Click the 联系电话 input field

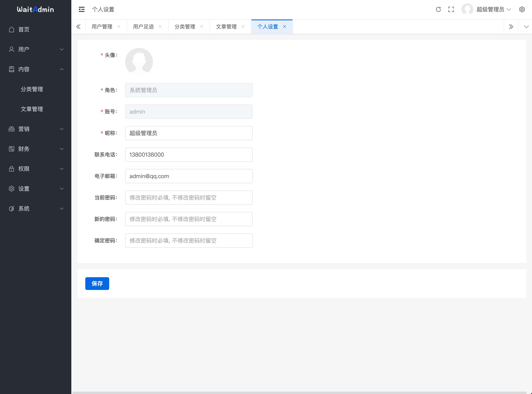pyautogui.click(x=189, y=155)
